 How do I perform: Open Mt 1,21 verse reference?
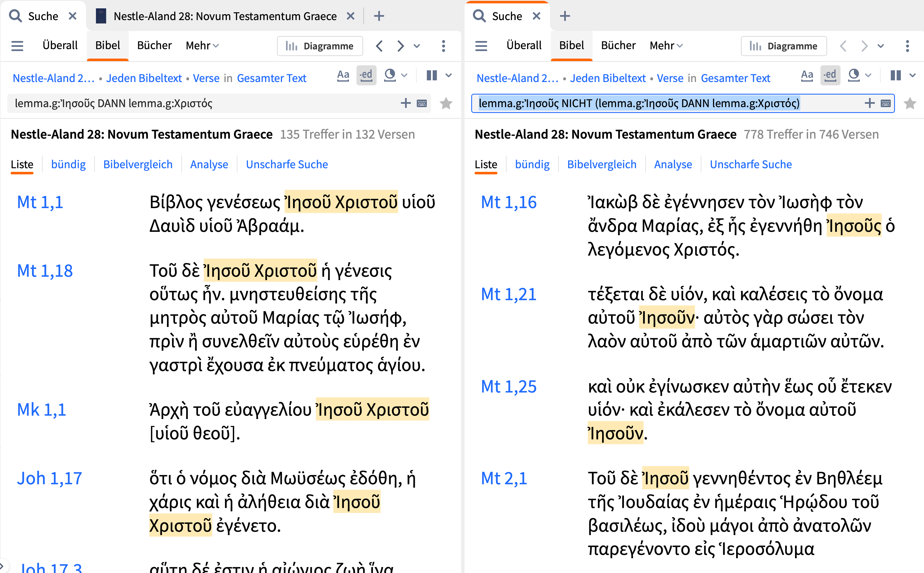pos(508,294)
